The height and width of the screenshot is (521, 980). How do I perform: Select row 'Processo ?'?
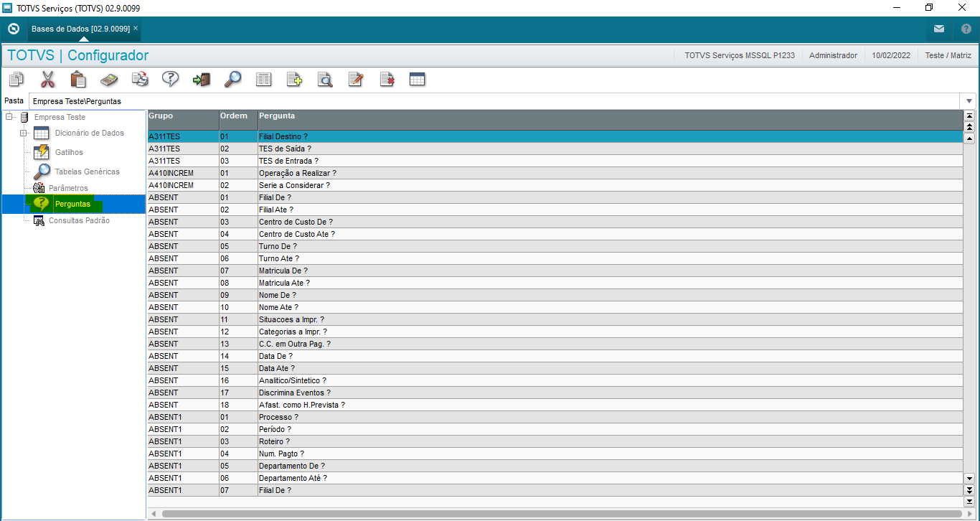pos(555,417)
